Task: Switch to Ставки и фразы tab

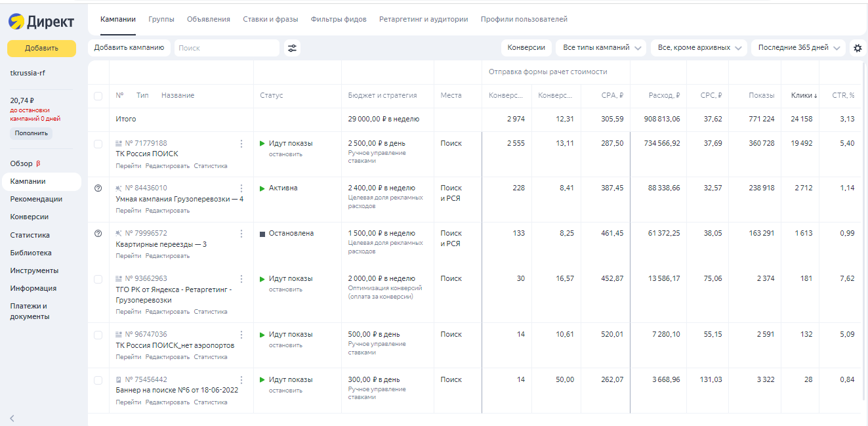Action: point(270,20)
